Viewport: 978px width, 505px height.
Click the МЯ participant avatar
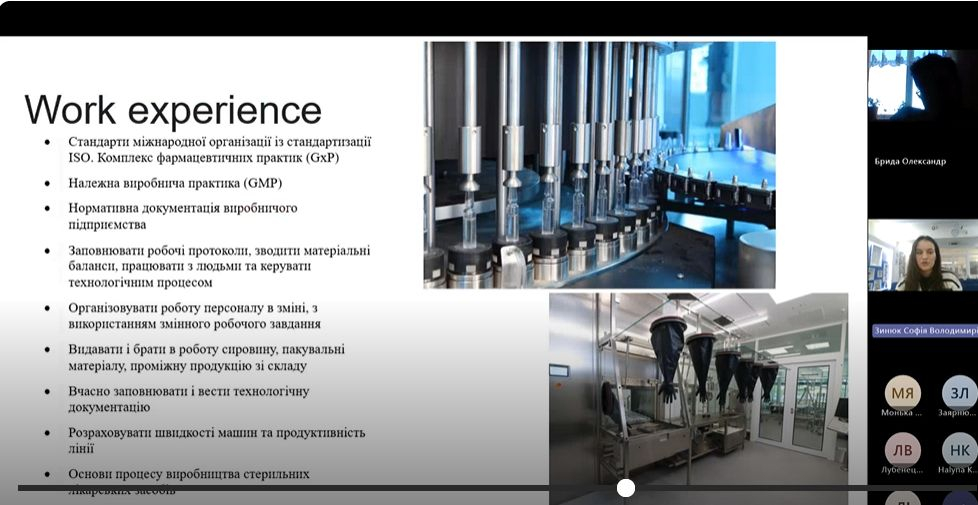pyautogui.click(x=903, y=392)
